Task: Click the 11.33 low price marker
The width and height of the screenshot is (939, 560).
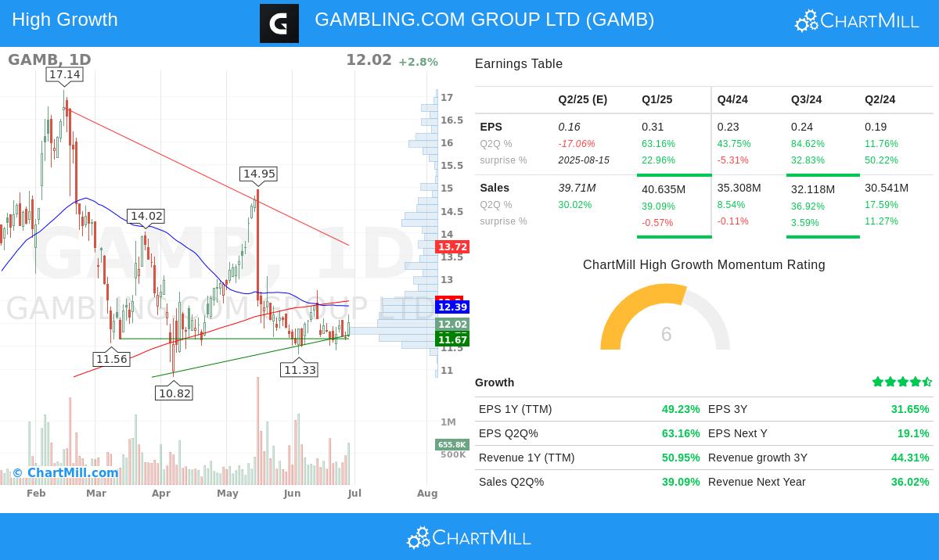Action: [300, 370]
